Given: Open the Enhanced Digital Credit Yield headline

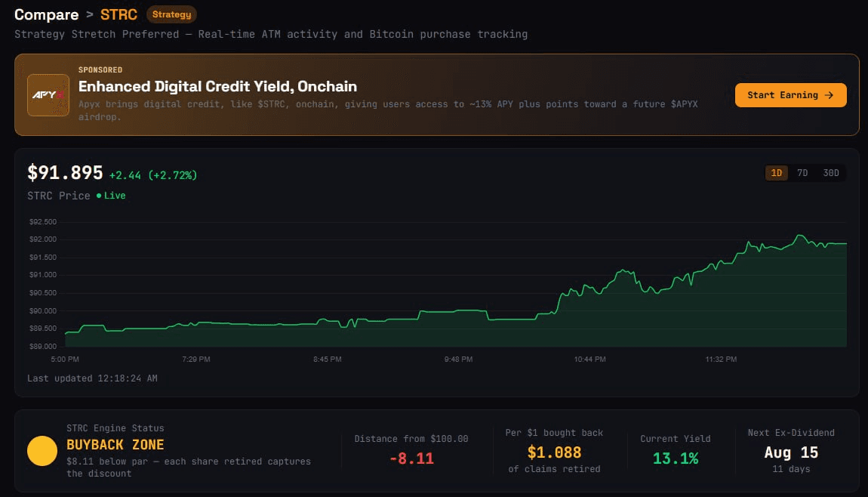Looking at the screenshot, I should 217,86.
